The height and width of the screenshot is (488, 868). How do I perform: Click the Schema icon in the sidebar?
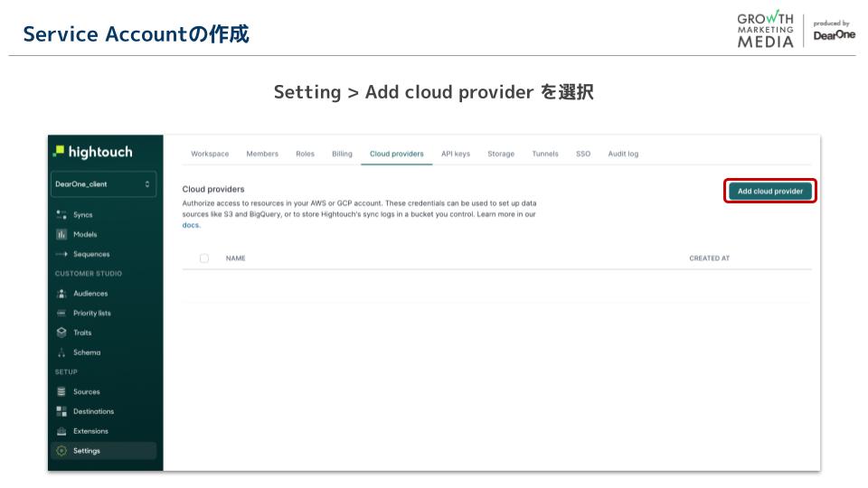pos(61,352)
